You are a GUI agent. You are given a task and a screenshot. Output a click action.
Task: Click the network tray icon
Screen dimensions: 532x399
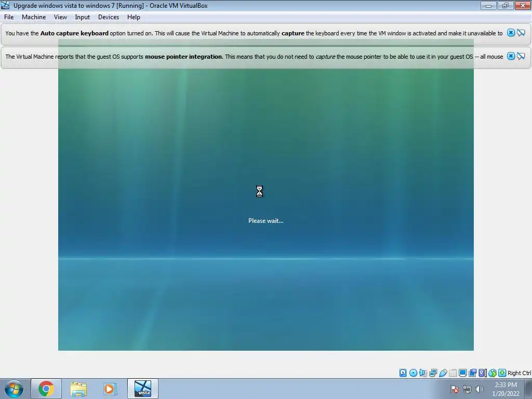click(467, 389)
